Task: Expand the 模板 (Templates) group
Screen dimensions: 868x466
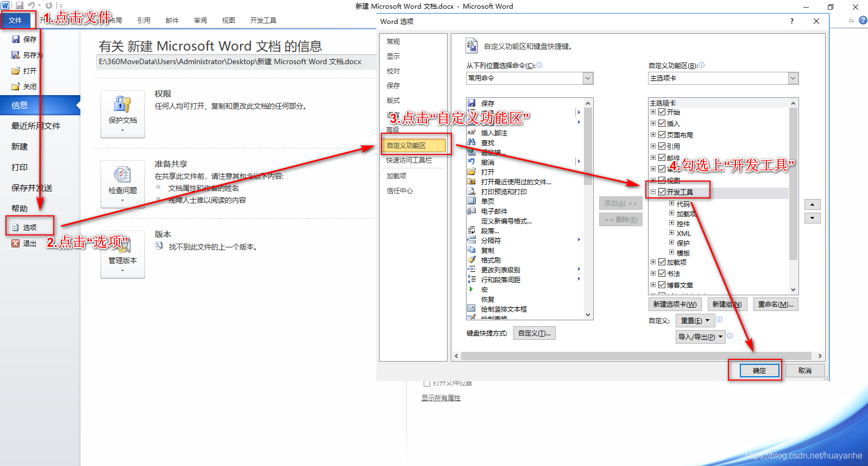Action: (671, 252)
